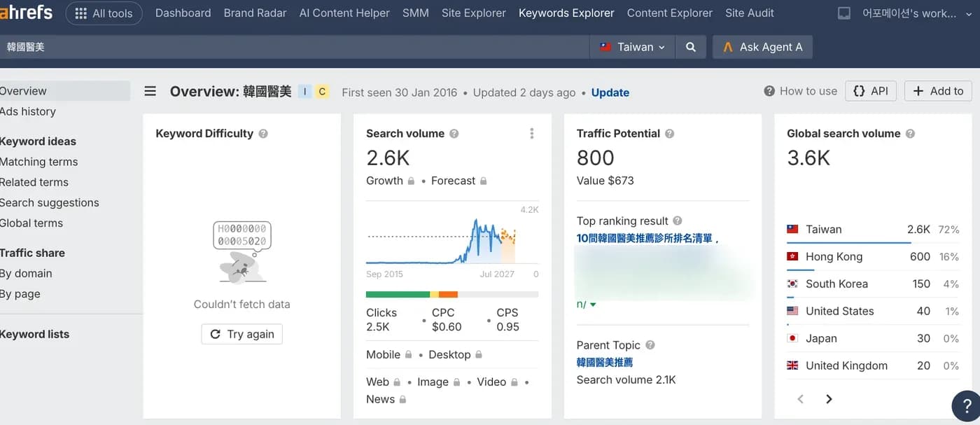The width and height of the screenshot is (980, 425).
Task: Click Top ranking result help icon
Action: [678, 221]
